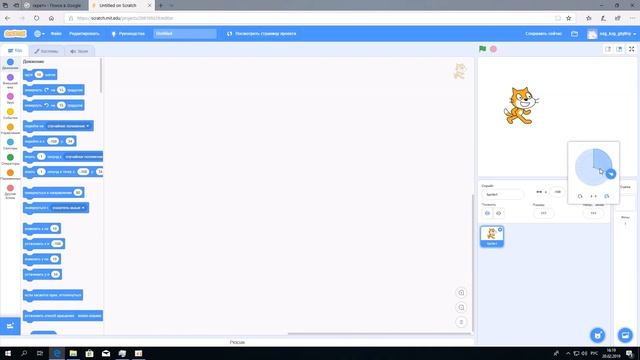The width and height of the screenshot is (640, 360).
Task: Select the События yellow category
Action: pyautogui.click(x=10, y=114)
